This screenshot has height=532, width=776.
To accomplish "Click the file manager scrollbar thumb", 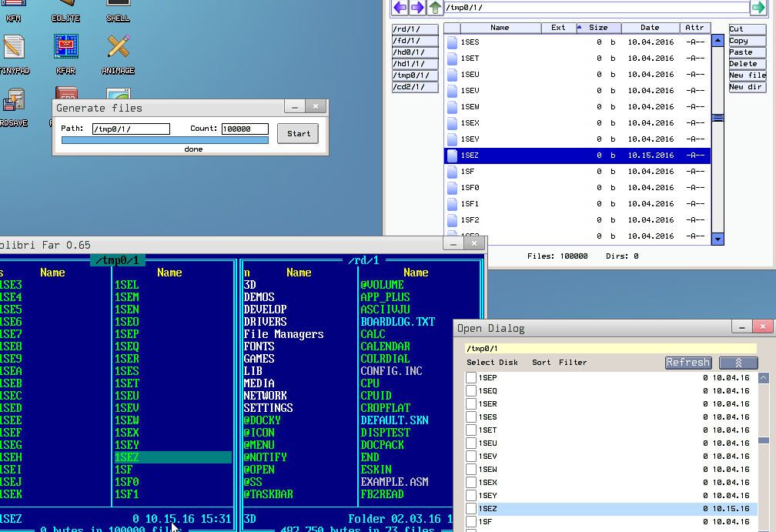I will click(x=717, y=118).
